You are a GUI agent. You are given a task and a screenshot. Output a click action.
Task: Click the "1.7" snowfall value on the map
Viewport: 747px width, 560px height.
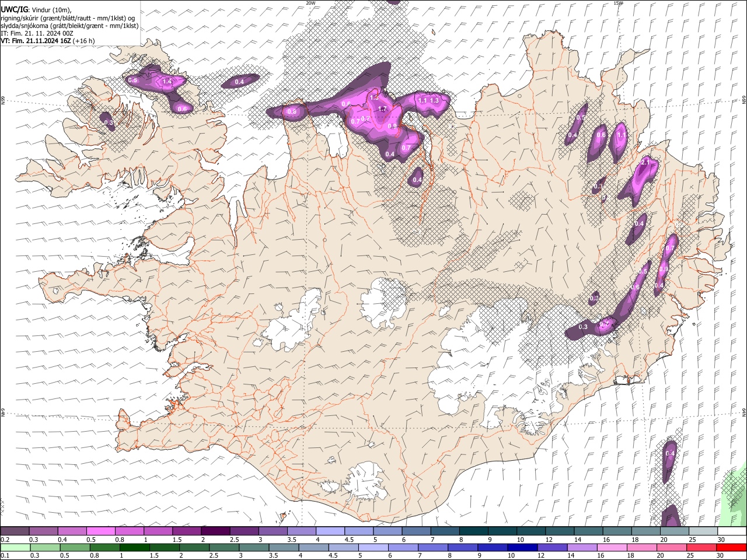tap(383, 109)
